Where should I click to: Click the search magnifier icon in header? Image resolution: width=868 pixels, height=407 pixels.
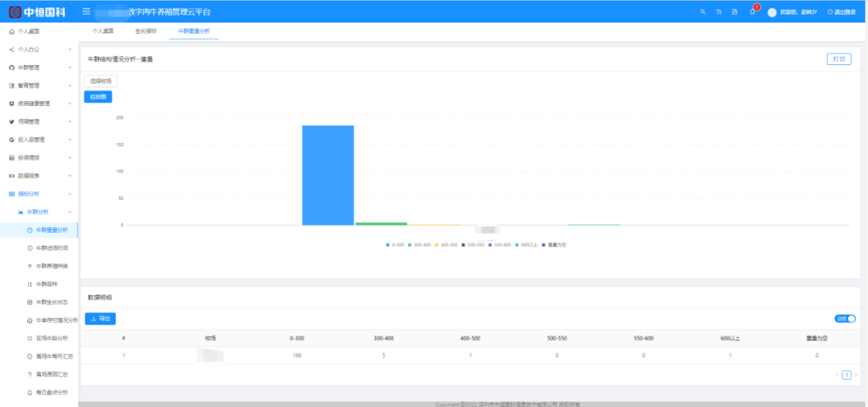tap(702, 12)
